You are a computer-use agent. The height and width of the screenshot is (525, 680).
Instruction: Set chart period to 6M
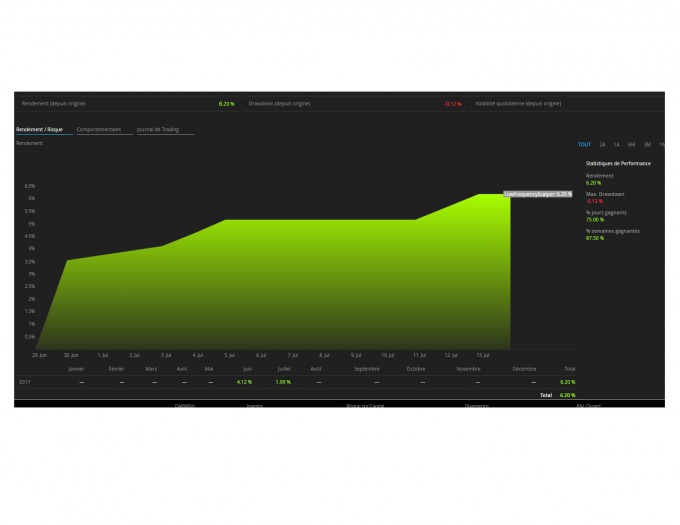[631, 144]
